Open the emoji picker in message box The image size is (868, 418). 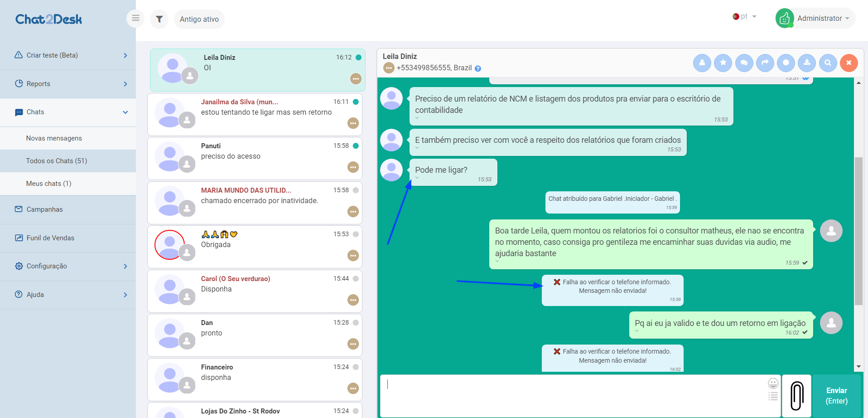(x=773, y=384)
